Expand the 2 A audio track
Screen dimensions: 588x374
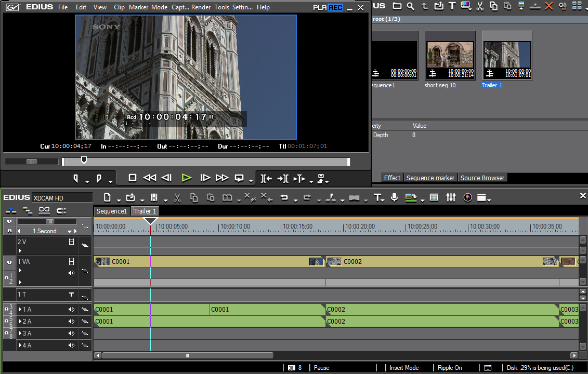pyautogui.click(x=20, y=322)
